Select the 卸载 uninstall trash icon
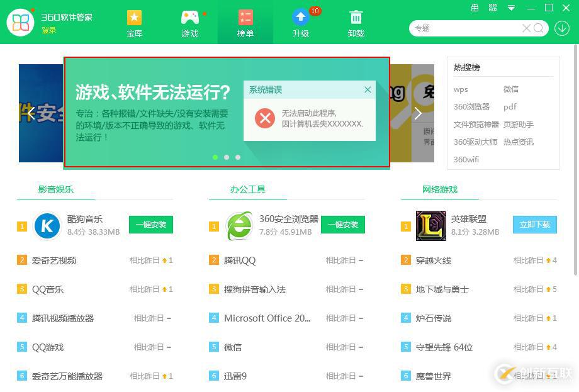 (356, 22)
